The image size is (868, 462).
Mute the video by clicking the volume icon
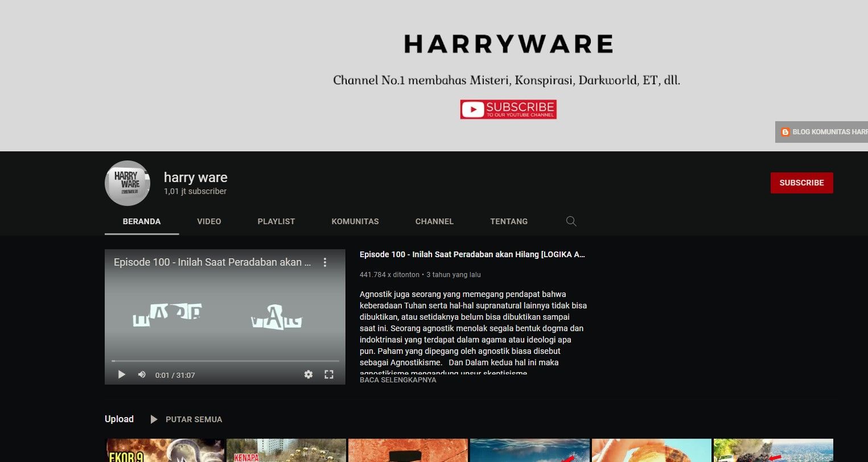coord(142,374)
